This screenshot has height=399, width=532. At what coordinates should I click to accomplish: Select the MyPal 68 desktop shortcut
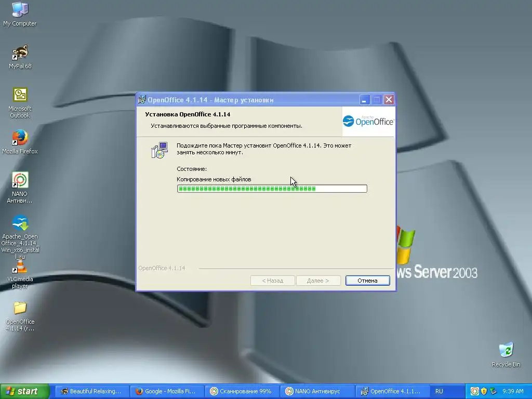[20, 57]
